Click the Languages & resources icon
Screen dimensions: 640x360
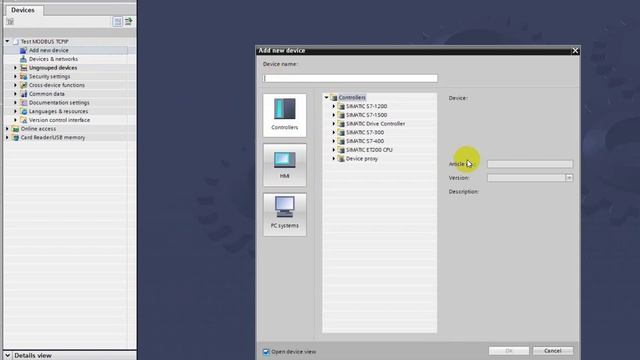click(24, 111)
